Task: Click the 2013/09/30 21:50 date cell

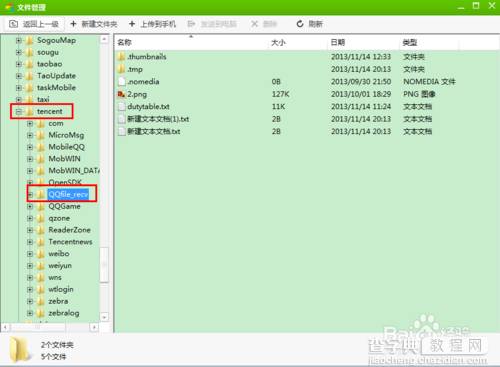Action: [x=361, y=82]
